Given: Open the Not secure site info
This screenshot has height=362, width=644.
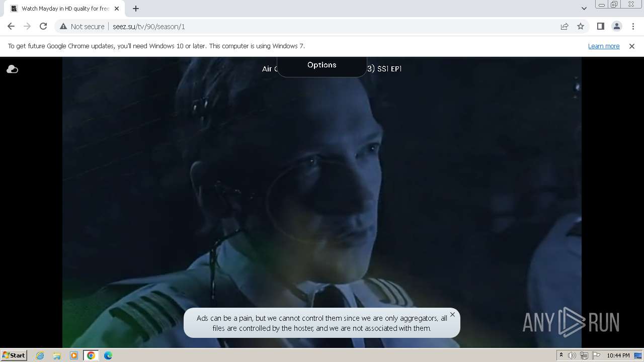Looking at the screenshot, I should [82, 27].
